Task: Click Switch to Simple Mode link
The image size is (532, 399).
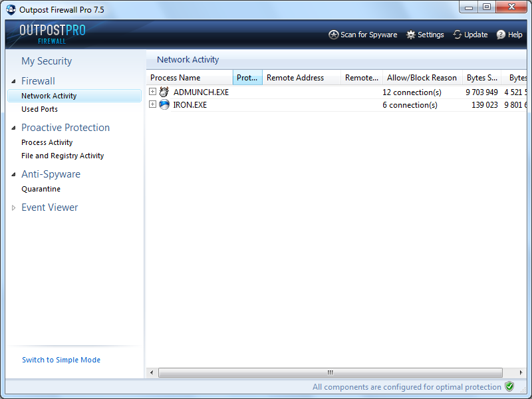Action: point(61,360)
